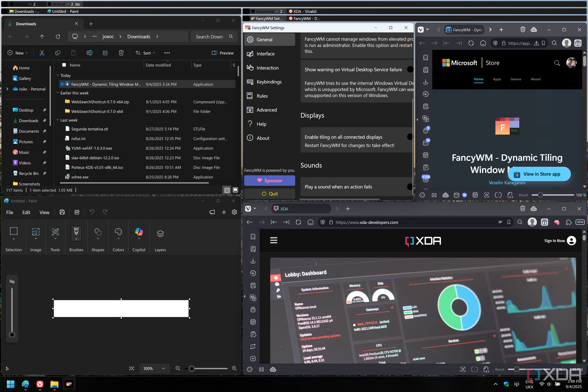This screenshot has height=392, width=588.
Task: Click the Share icon in File Explorer toolbar
Action: click(105, 53)
